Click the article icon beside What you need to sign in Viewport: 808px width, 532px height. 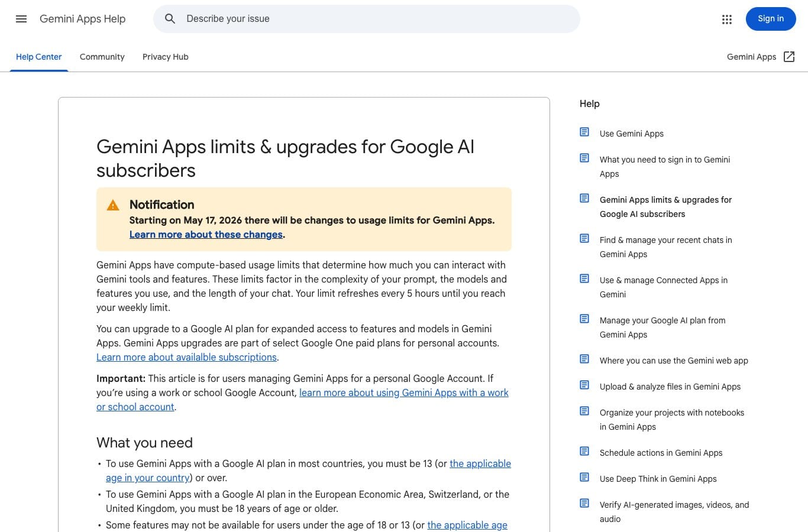click(x=584, y=158)
